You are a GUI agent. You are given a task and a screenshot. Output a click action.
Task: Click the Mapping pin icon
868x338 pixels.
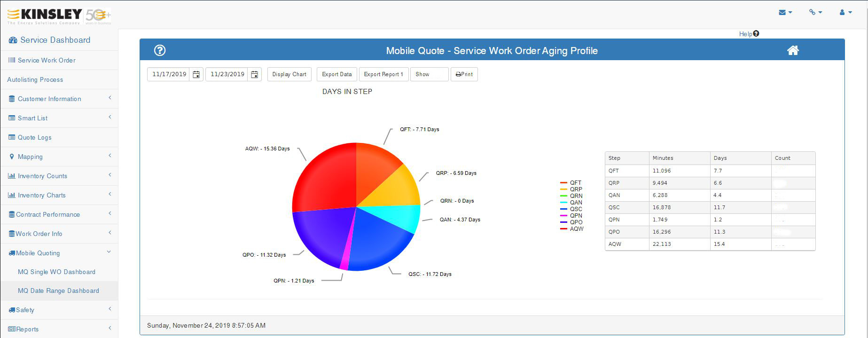coord(12,157)
